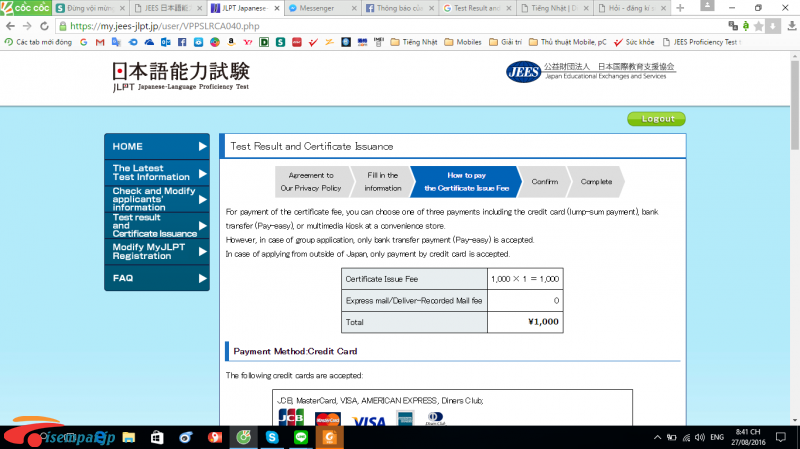This screenshot has width=800, height=449.
Task: Click the Certificate Issue Fee label cell
Action: 414,279
